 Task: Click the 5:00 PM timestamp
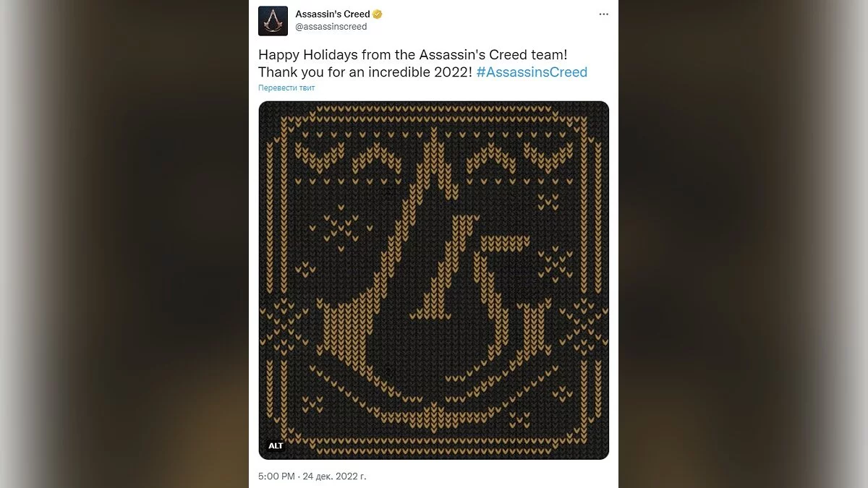tap(276, 476)
